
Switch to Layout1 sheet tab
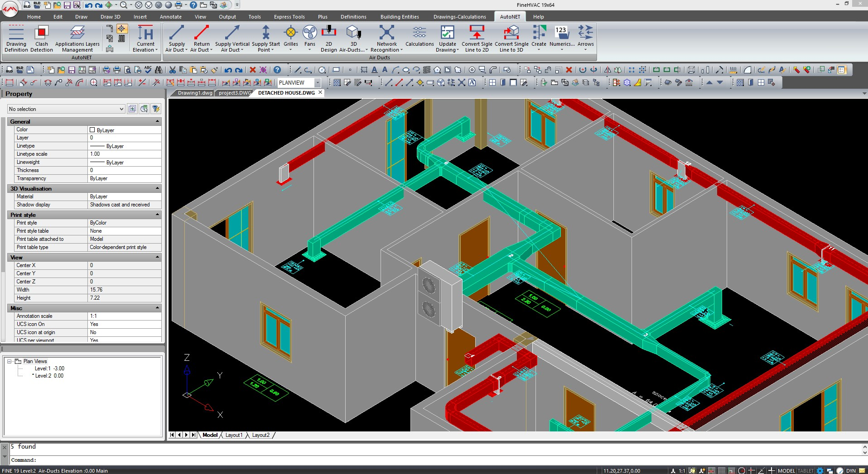click(x=234, y=435)
